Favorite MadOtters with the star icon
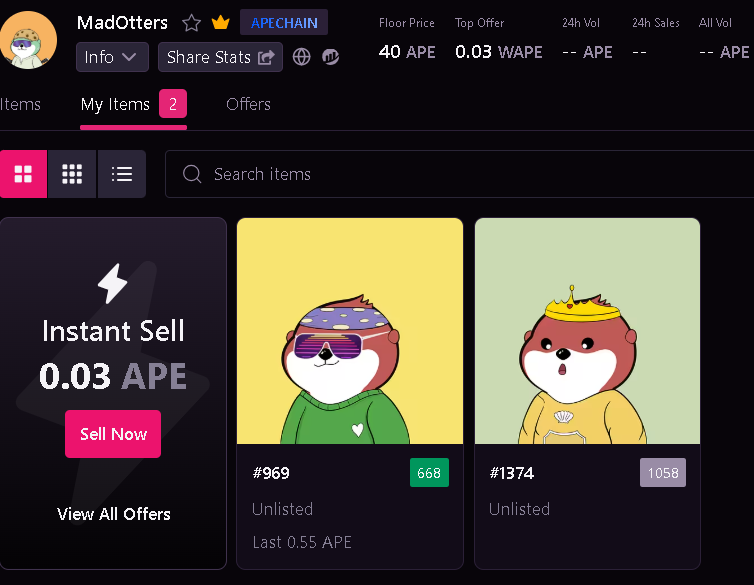The height and width of the screenshot is (585, 754). (191, 23)
